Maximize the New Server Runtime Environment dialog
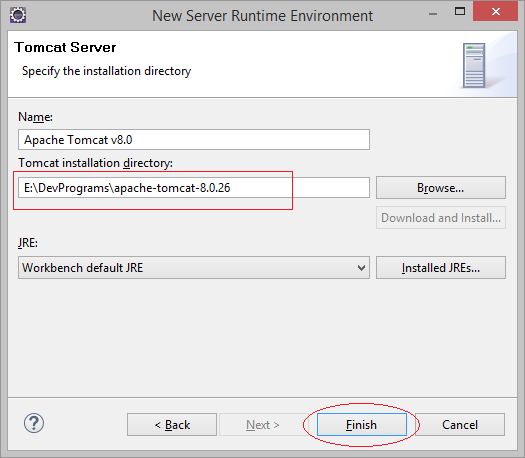Screen dimensions: 525x458 pyautogui.click(x=460, y=12)
